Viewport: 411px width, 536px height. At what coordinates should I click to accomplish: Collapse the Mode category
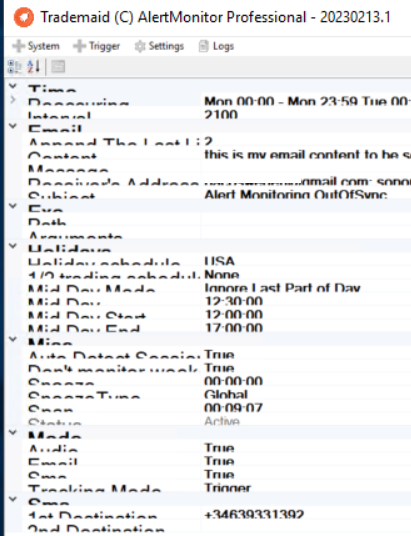tap(13, 432)
